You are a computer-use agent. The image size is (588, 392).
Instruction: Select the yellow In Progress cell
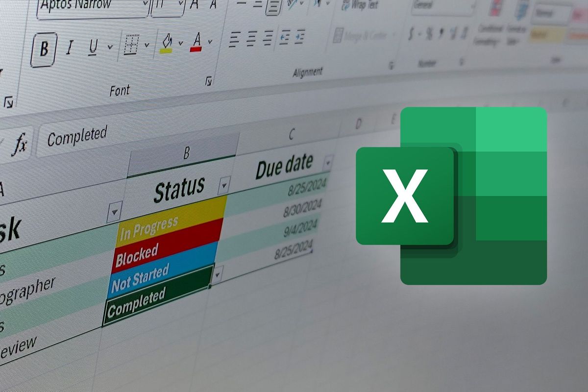pos(172,220)
